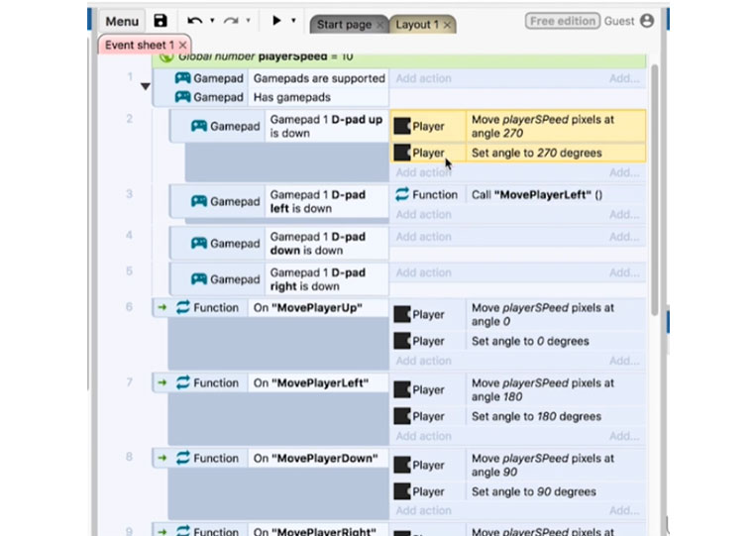The image size is (756, 536).
Task: Select the 'Gamepads are supported' condition
Action: [x=319, y=78]
